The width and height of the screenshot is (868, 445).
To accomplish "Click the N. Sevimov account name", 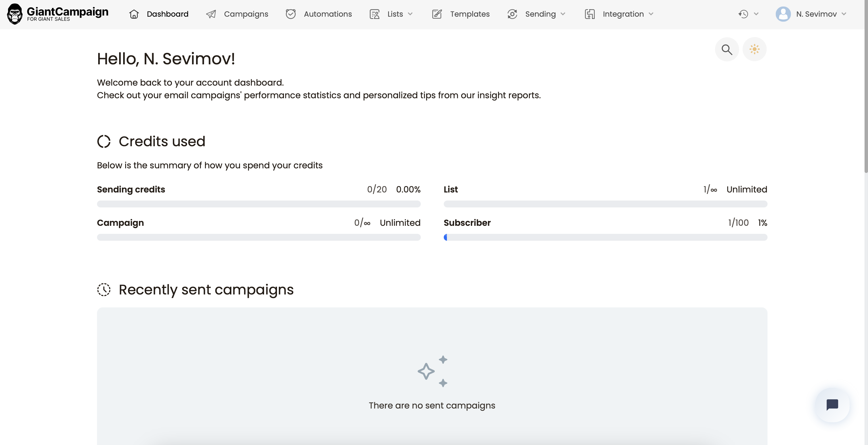I will 816,14.
